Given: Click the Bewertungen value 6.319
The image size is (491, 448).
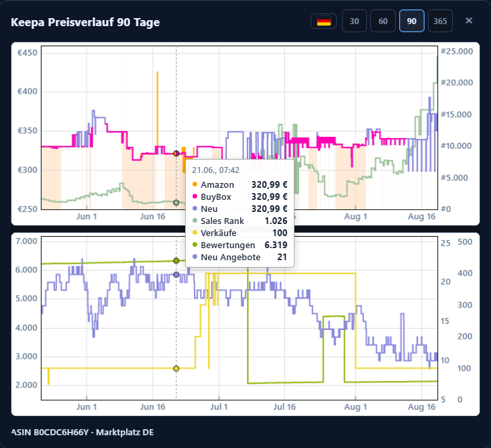Looking at the screenshot, I should tap(276, 245).
